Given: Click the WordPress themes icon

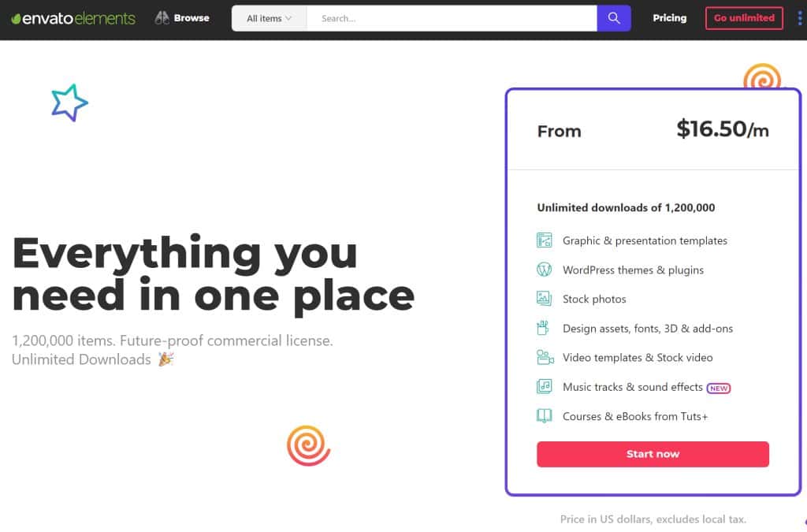Looking at the screenshot, I should pyautogui.click(x=544, y=270).
